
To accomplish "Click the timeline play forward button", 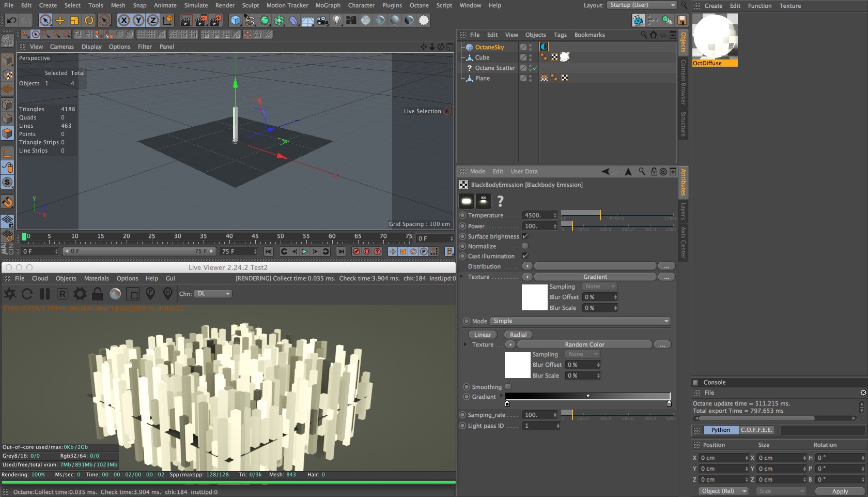I will point(304,251).
